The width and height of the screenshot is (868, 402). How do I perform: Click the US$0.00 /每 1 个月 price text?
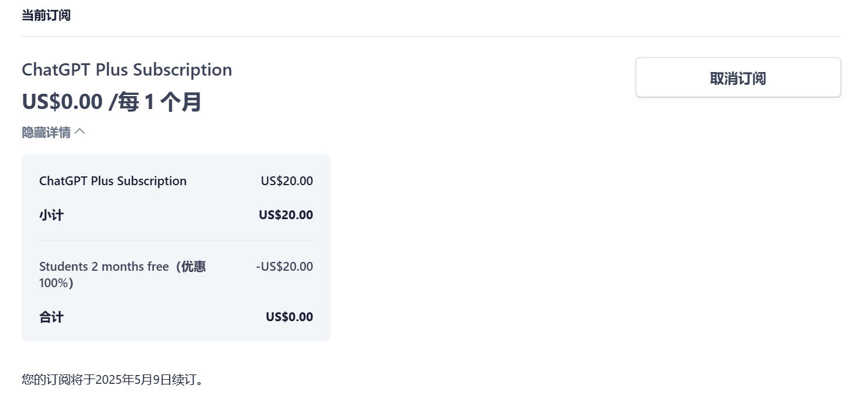click(x=112, y=102)
